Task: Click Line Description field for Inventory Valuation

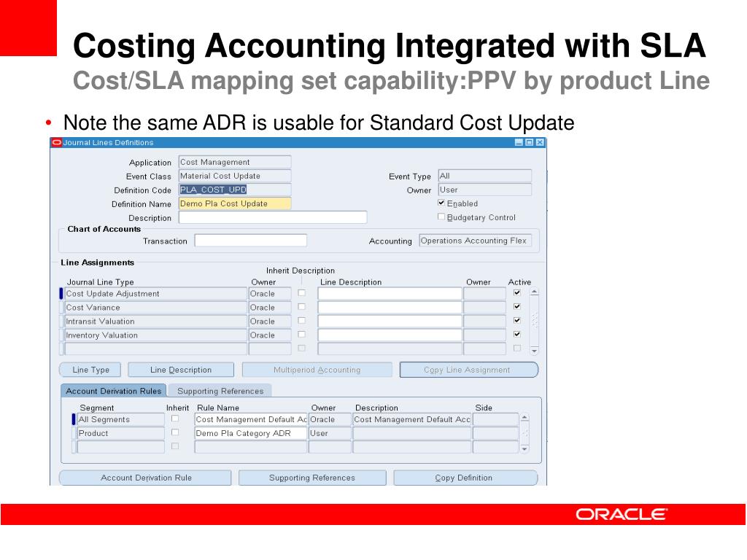Action: [x=390, y=335]
